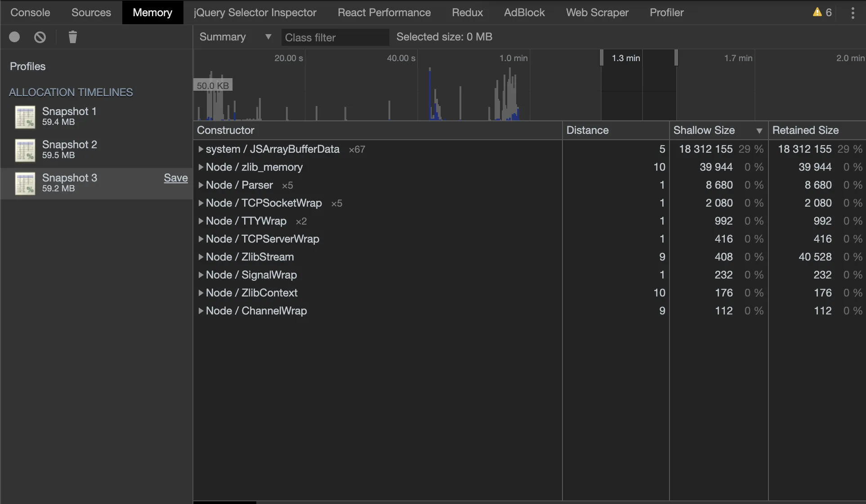This screenshot has width=866, height=504.
Task: Switch to the Console tab
Action: (30, 13)
